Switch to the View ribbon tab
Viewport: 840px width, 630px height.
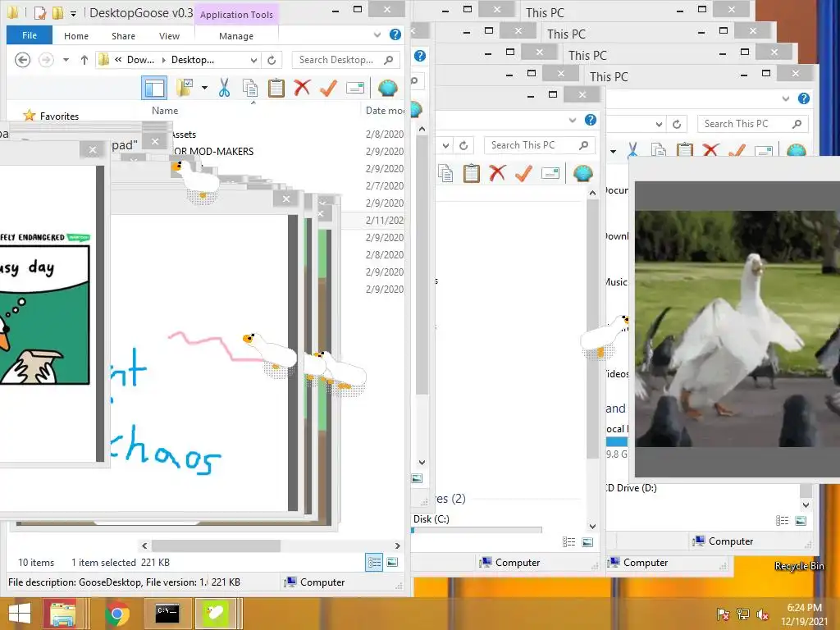tap(169, 36)
